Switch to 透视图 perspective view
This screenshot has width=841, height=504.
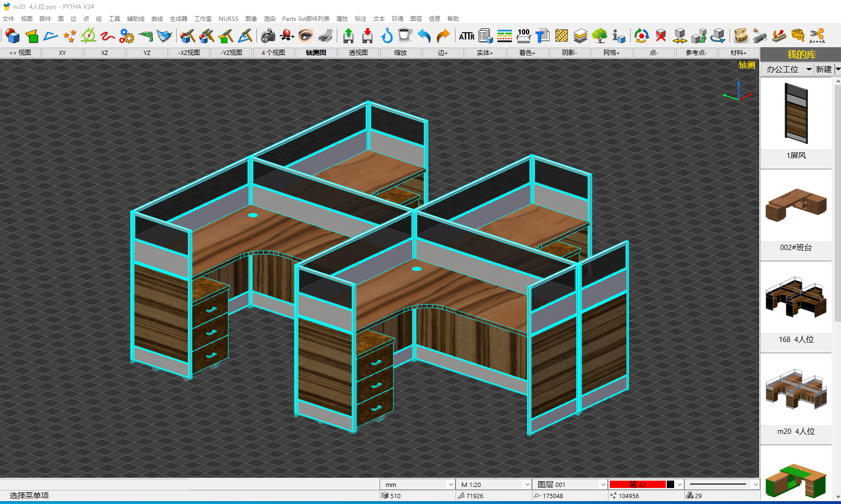click(358, 53)
